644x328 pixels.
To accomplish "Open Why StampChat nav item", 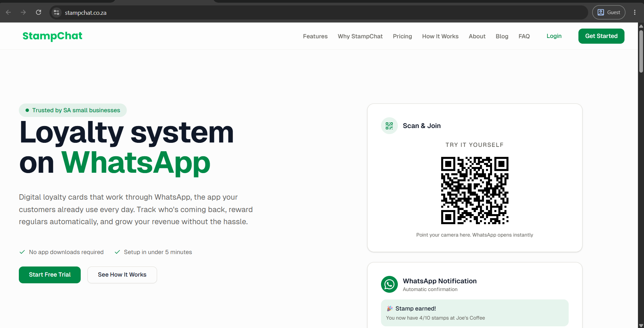I will pyautogui.click(x=360, y=36).
